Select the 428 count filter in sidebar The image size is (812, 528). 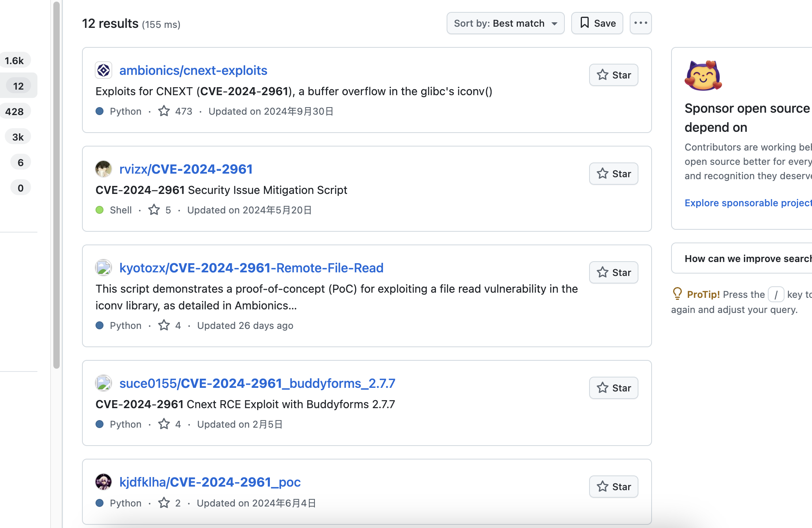click(x=14, y=111)
